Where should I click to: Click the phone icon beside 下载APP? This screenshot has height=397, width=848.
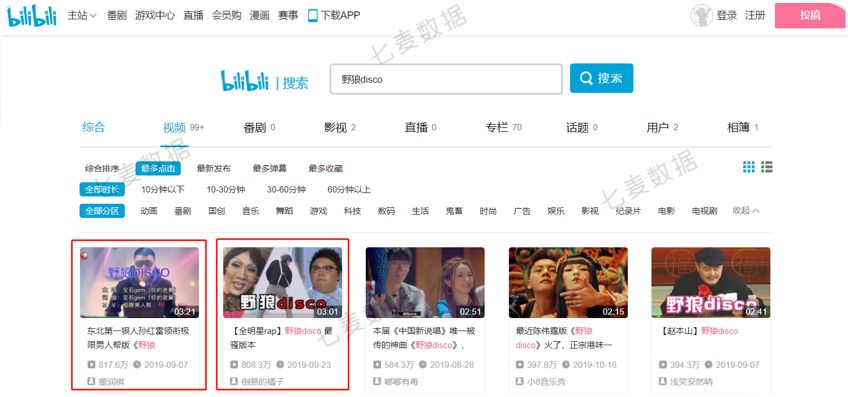[x=313, y=16]
